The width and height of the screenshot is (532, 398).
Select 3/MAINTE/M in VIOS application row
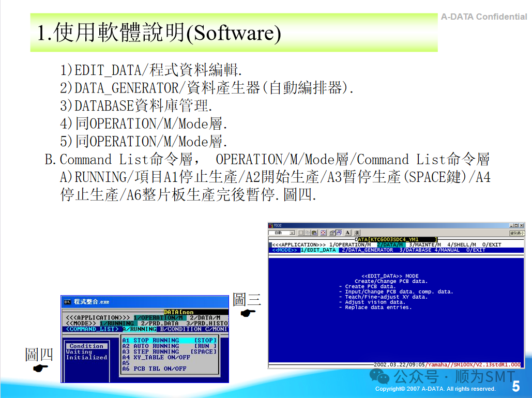[425, 244]
